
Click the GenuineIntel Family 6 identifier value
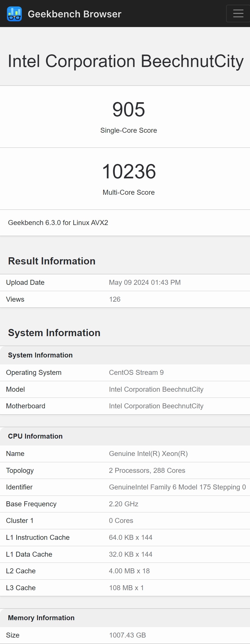coord(177,487)
